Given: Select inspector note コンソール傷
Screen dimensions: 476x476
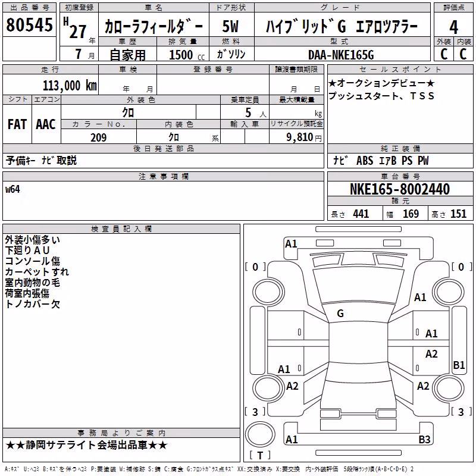Looking at the screenshot, I should pyautogui.click(x=33, y=261).
